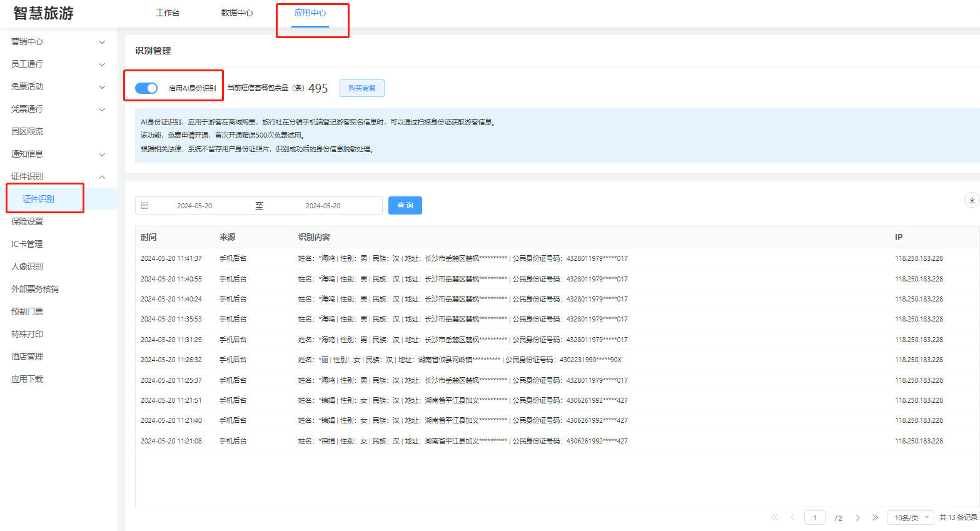Switch to the 数据中心 top tab
Image resolution: width=980 pixels, height=531 pixels.
tap(237, 13)
